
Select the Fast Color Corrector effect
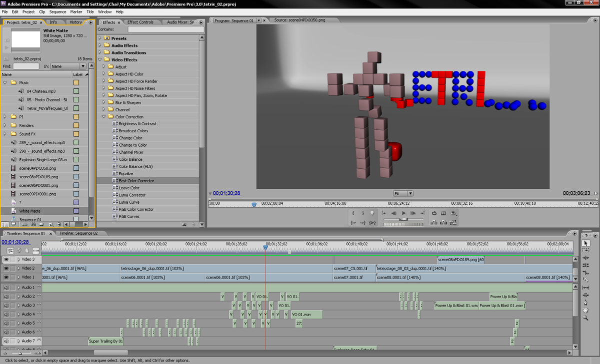click(x=136, y=181)
